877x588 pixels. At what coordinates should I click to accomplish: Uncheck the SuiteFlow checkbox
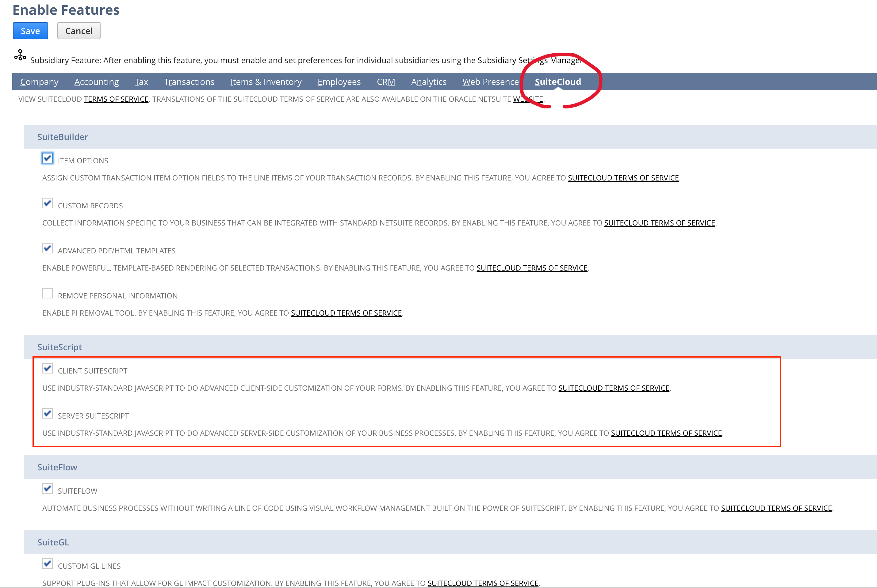[x=48, y=488]
